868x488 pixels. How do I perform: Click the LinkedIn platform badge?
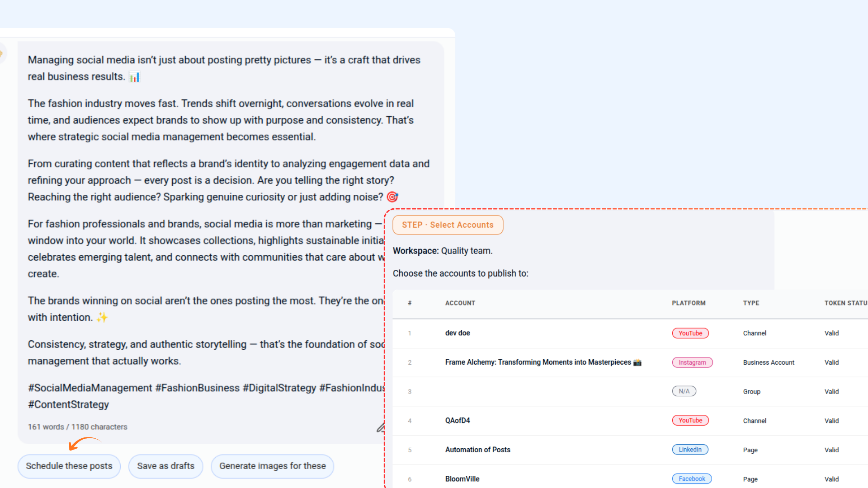[690, 450]
